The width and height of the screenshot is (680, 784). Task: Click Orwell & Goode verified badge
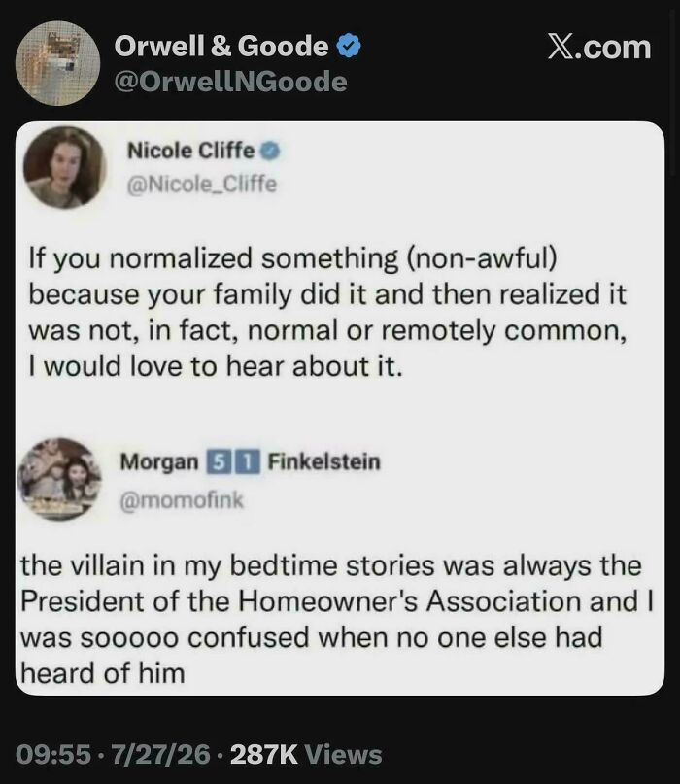pyautogui.click(x=349, y=46)
